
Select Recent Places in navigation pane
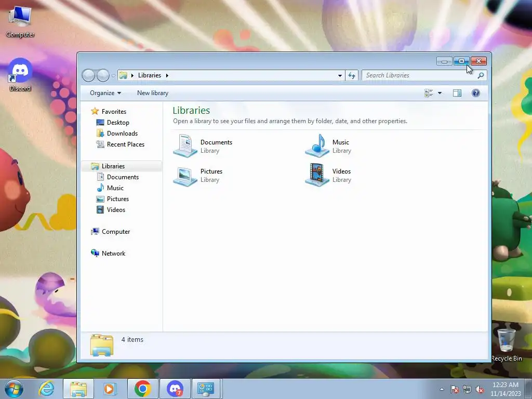tap(126, 144)
